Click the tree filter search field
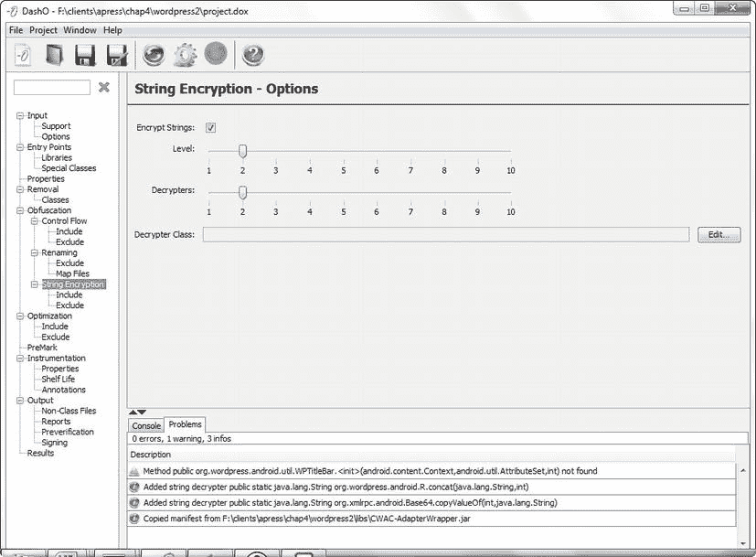Viewport: 756px width, 557px height. [x=52, y=88]
